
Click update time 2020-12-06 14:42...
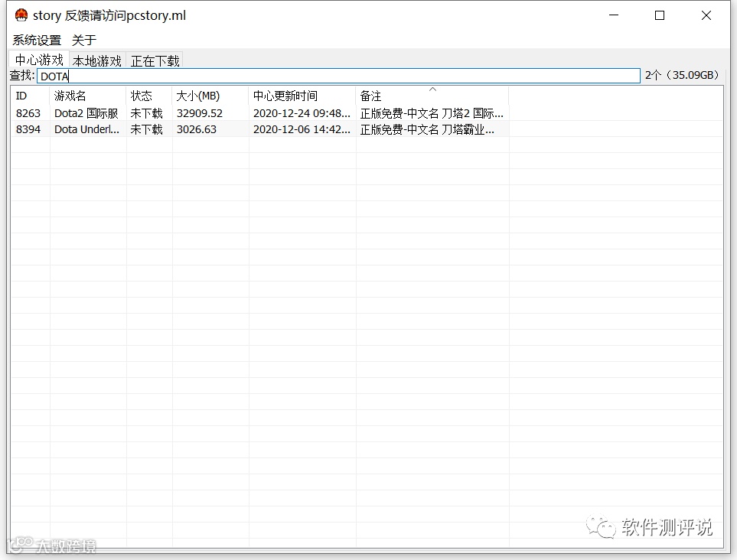(302, 129)
